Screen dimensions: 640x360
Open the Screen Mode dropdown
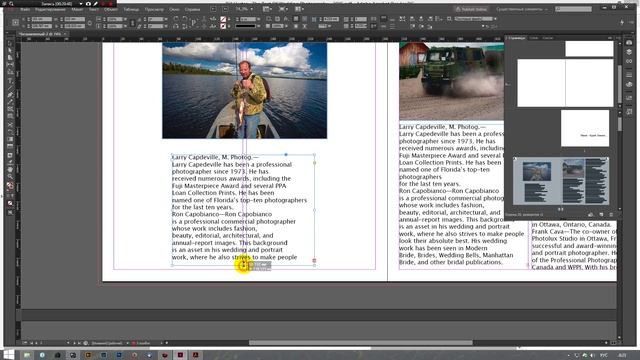point(283,9)
